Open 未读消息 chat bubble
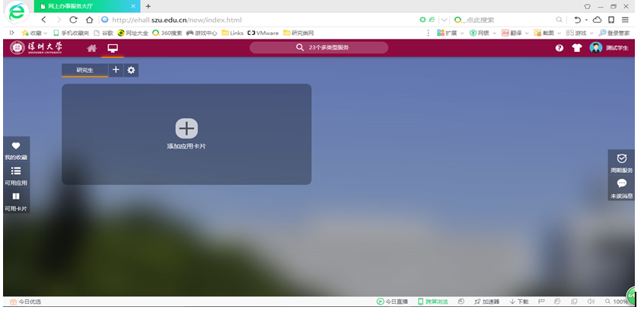This screenshot has width=644, height=310. tap(621, 188)
